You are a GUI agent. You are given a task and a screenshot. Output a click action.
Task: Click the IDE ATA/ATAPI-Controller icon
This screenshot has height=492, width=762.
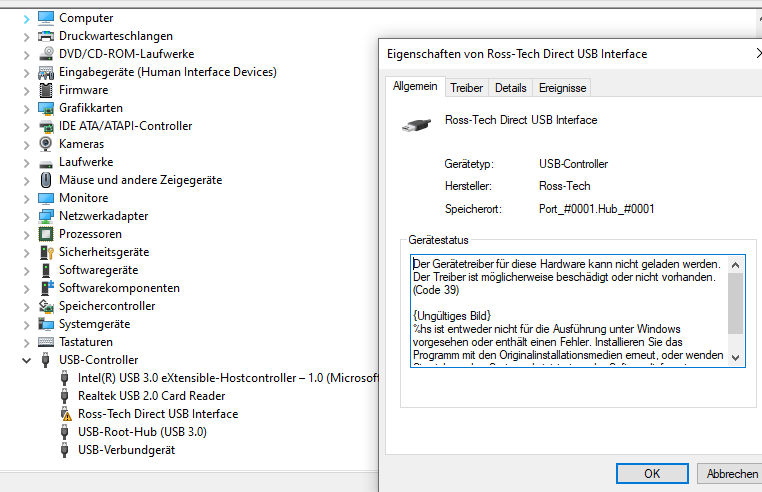coord(46,126)
